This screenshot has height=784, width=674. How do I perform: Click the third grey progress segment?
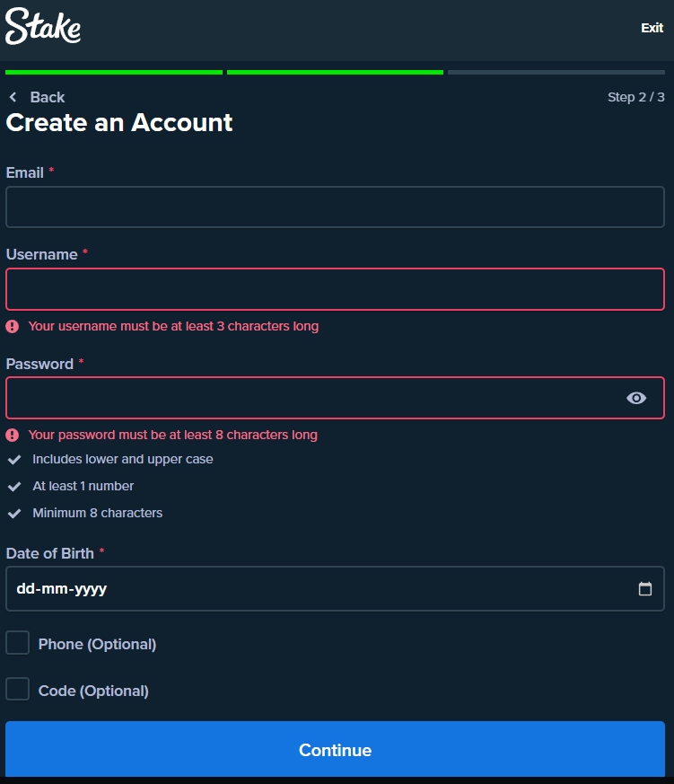click(556, 72)
